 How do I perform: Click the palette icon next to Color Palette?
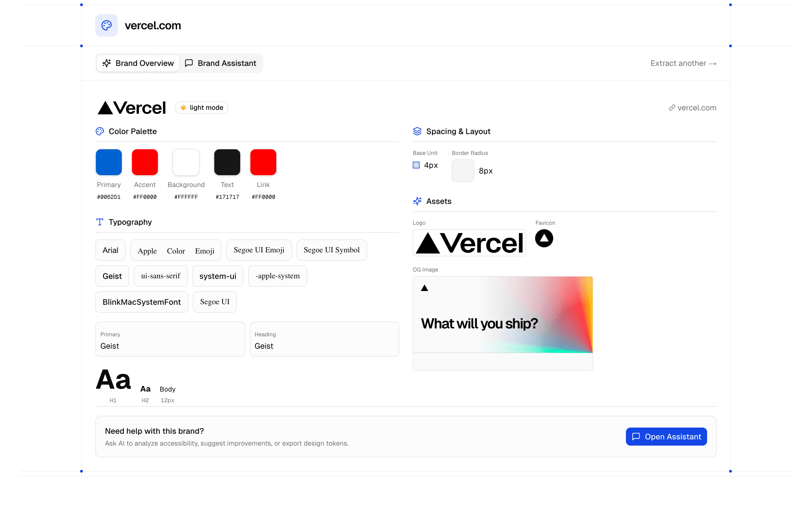coord(100,131)
